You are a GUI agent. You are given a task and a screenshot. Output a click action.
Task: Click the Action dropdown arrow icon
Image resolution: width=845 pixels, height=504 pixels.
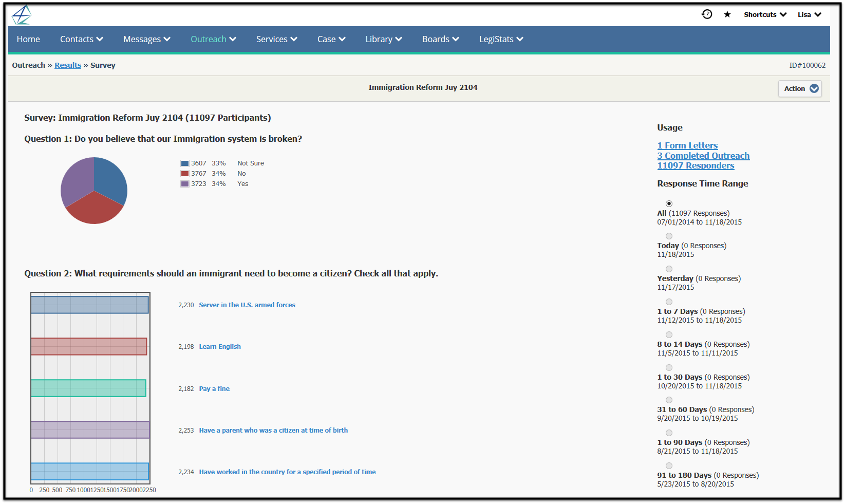click(x=814, y=88)
